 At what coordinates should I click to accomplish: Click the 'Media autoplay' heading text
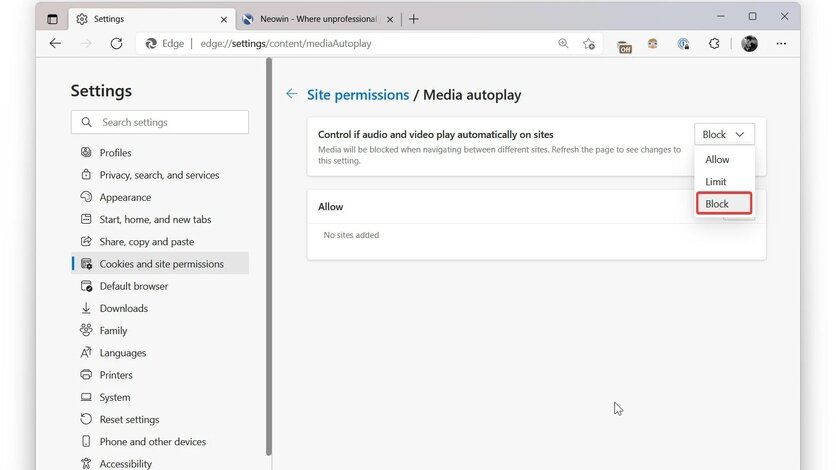point(472,95)
